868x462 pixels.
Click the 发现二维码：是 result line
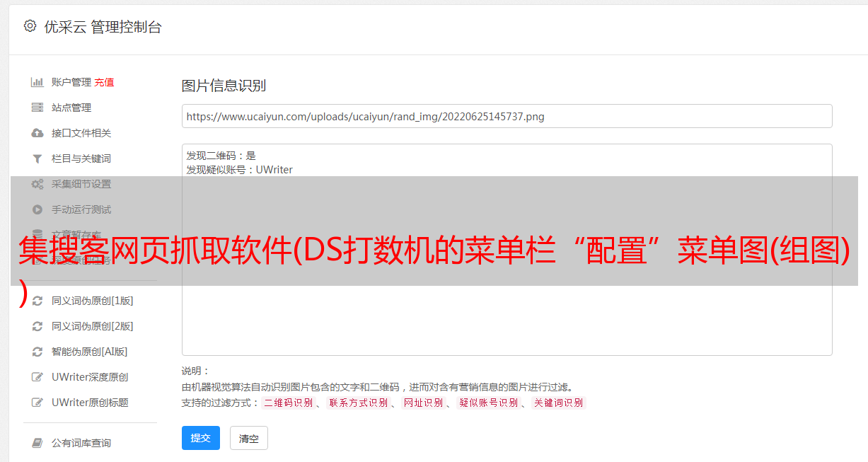[221, 156]
